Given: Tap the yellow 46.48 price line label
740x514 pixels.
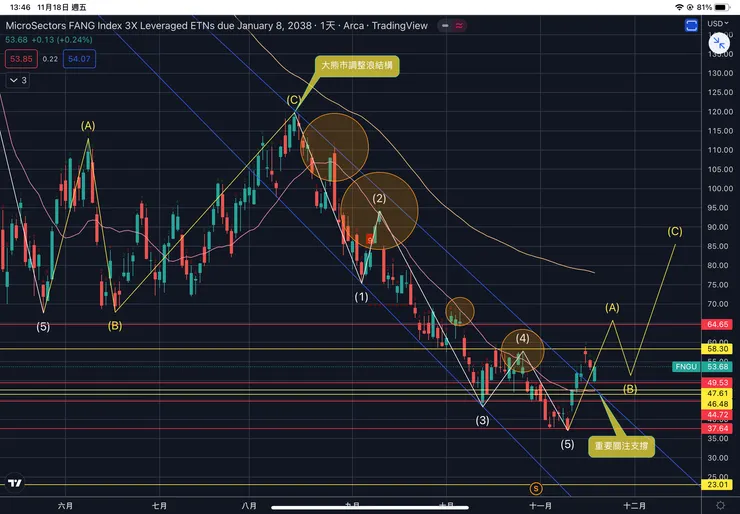Looking at the screenshot, I should [717, 404].
